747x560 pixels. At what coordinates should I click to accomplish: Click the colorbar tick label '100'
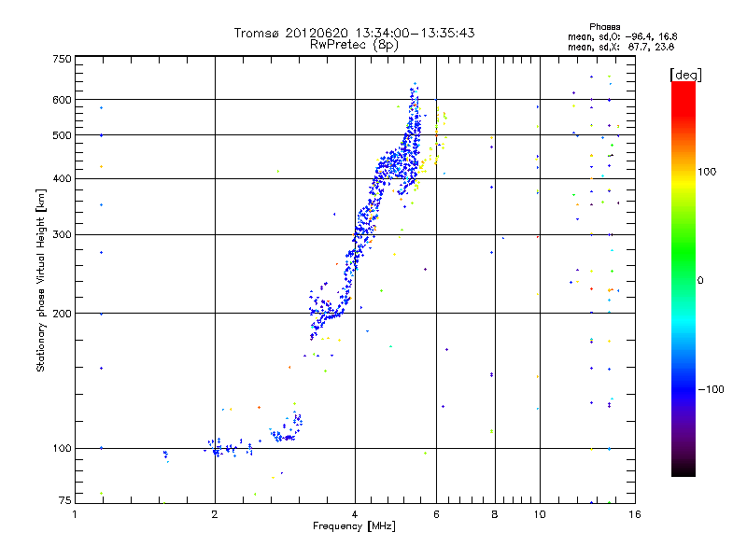click(x=707, y=172)
